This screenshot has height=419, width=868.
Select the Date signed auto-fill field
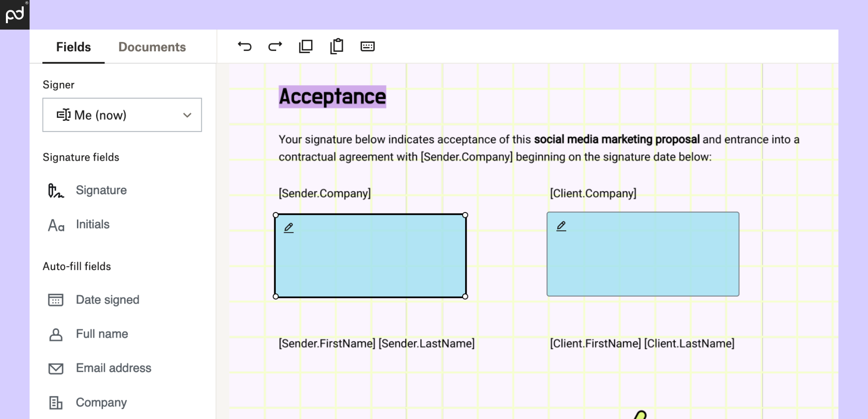pos(108,300)
